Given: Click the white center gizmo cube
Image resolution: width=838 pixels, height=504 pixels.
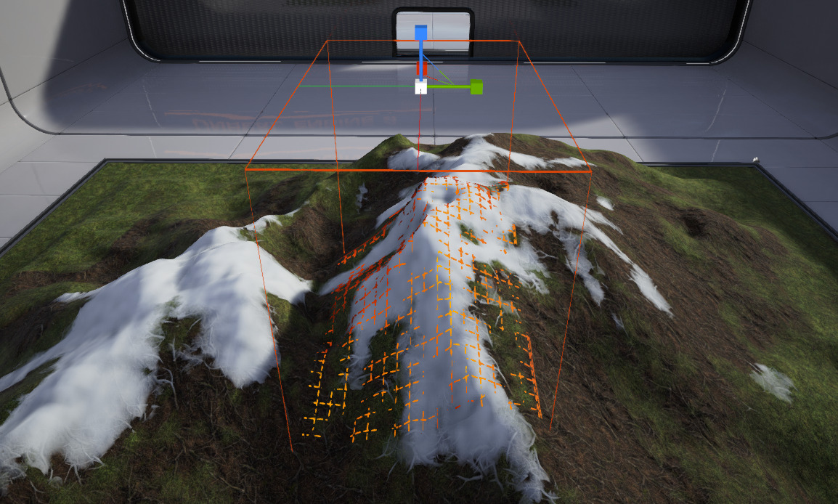Looking at the screenshot, I should tap(421, 86).
